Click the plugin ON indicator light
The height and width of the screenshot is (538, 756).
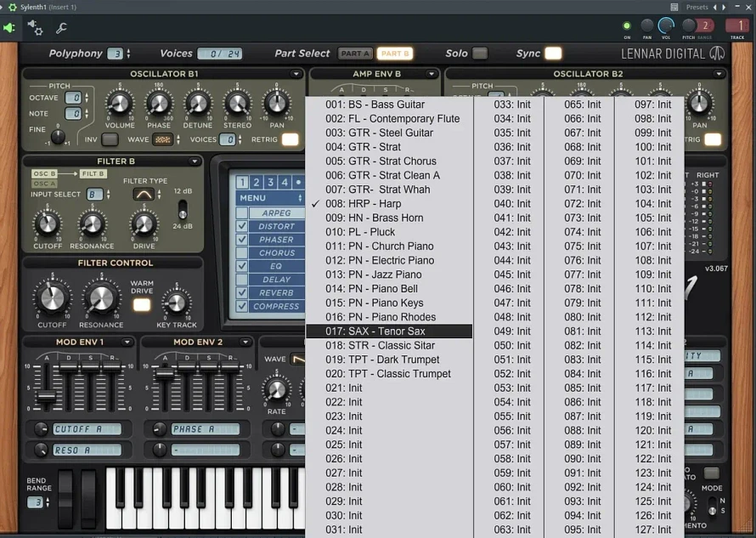(x=627, y=25)
